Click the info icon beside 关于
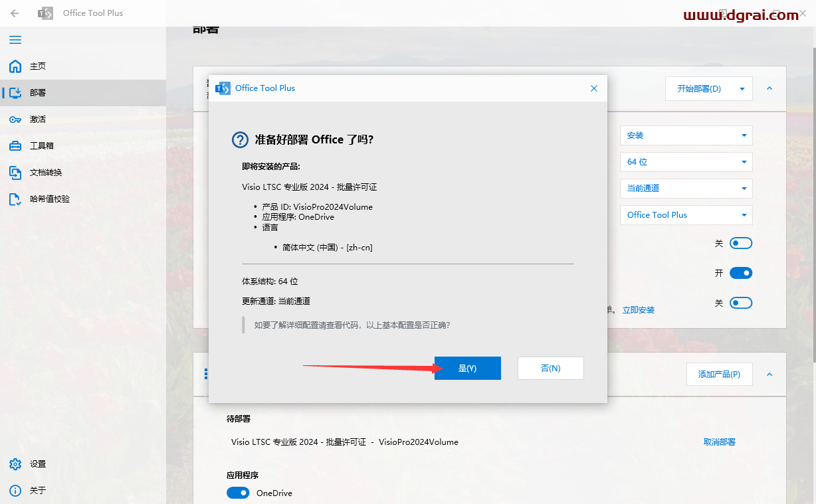 point(15,491)
